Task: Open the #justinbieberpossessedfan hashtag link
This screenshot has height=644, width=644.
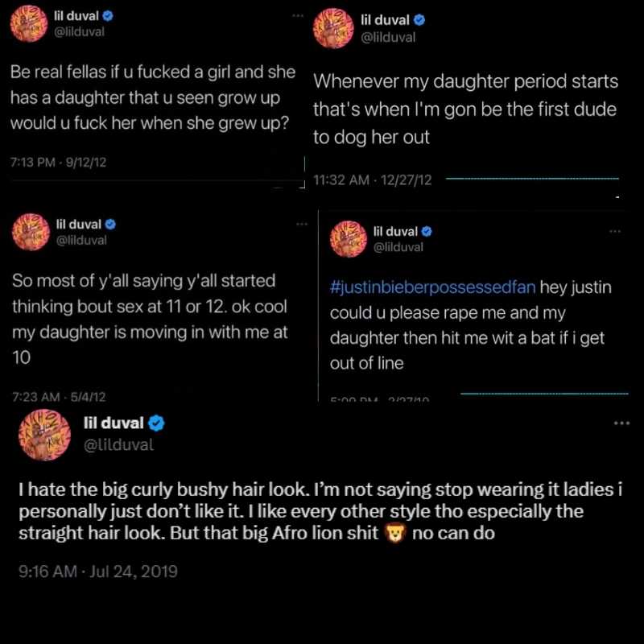Action: 432,287
